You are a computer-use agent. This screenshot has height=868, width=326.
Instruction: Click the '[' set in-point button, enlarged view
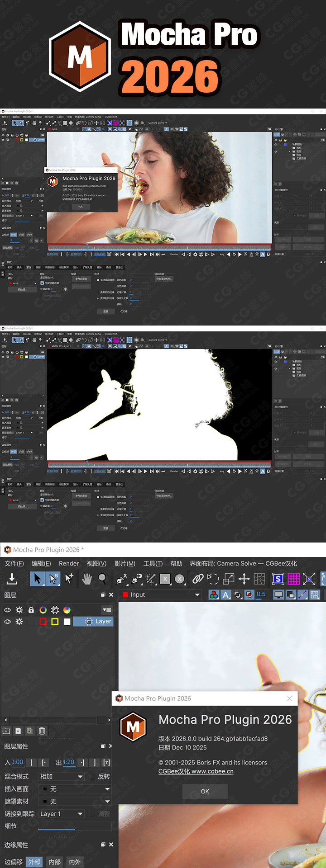[31, 762]
